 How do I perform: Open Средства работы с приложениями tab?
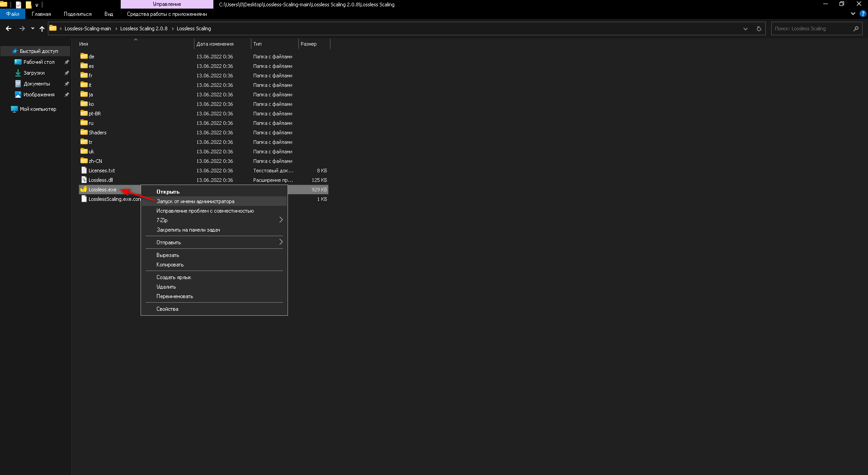click(167, 14)
